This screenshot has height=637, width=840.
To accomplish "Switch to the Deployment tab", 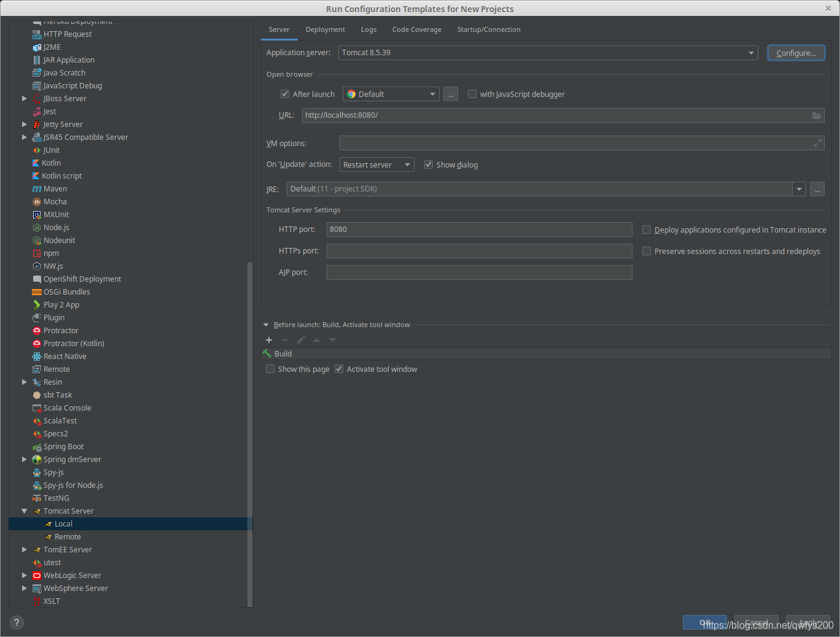I will pyautogui.click(x=325, y=29).
